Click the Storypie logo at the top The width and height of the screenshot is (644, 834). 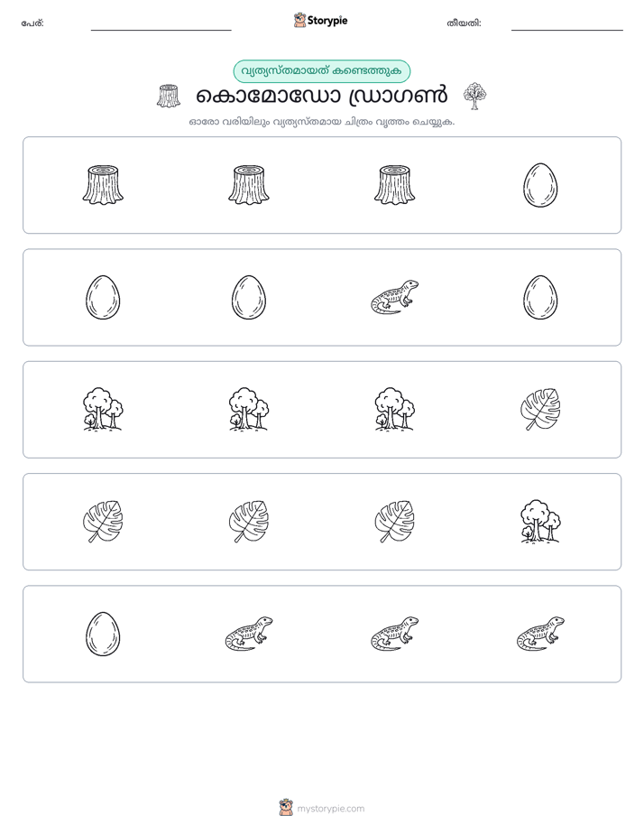(x=320, y=20)
